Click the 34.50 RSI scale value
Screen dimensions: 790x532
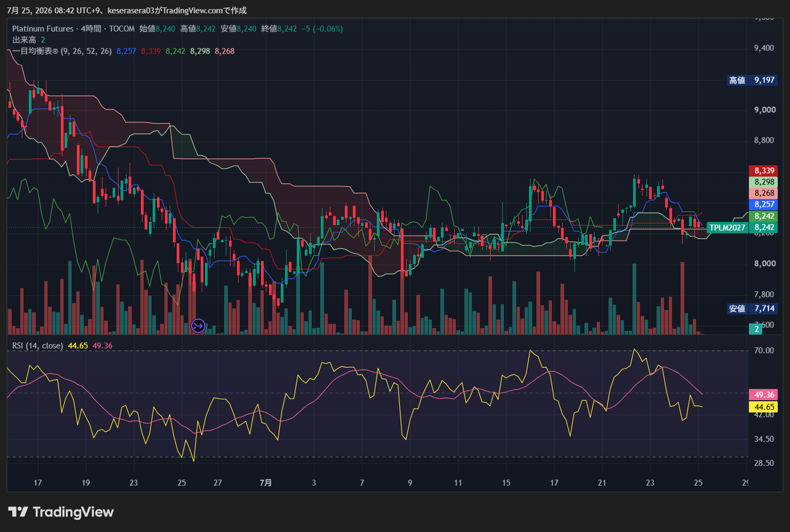[x=764, y=439]
